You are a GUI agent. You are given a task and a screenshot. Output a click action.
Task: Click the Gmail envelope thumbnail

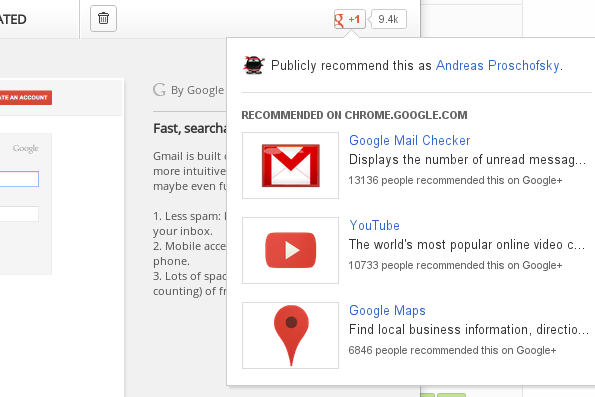tap(290, 165)
